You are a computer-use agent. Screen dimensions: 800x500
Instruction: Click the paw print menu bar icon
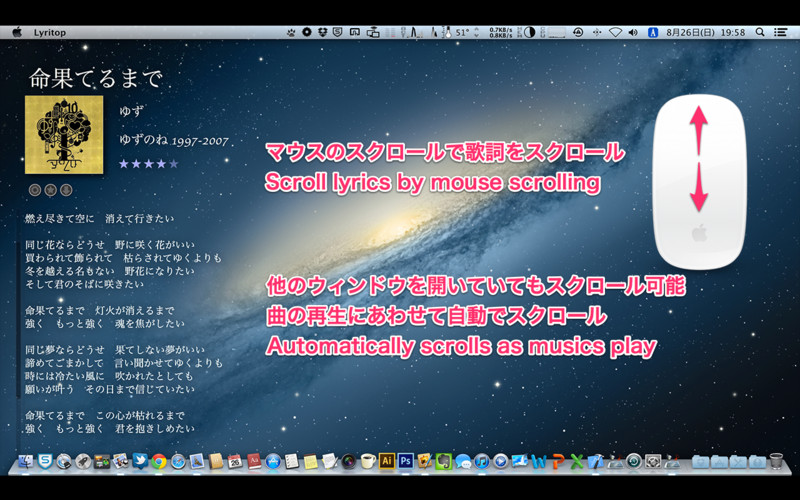(291, 32)
